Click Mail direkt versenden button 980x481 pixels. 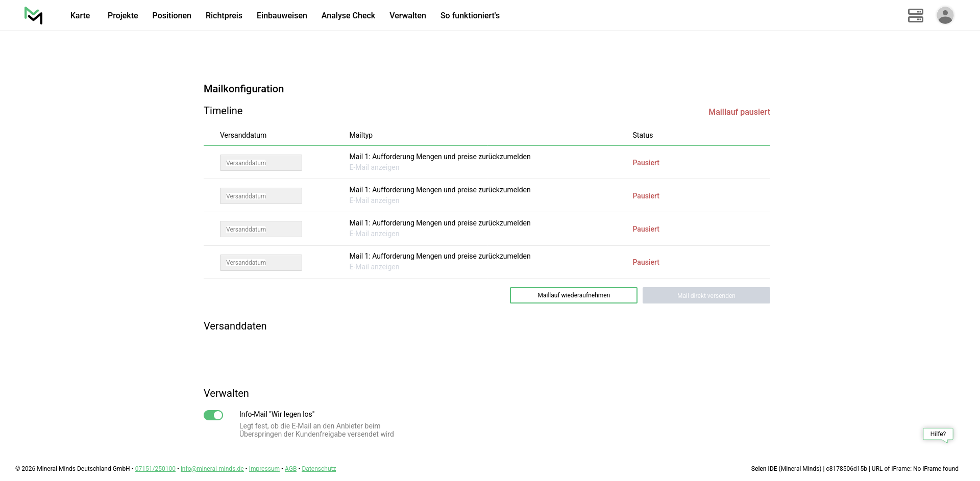click(x=706, y=295)
